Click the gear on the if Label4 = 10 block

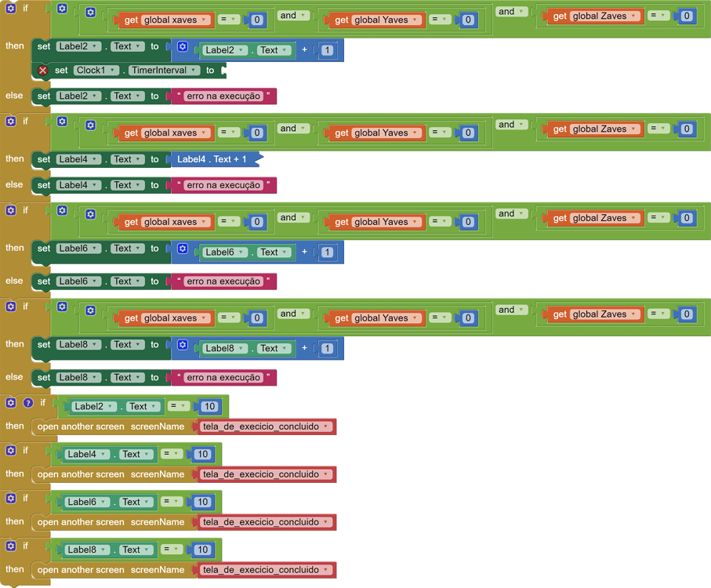pyautogui.click(x=11, y=451)
